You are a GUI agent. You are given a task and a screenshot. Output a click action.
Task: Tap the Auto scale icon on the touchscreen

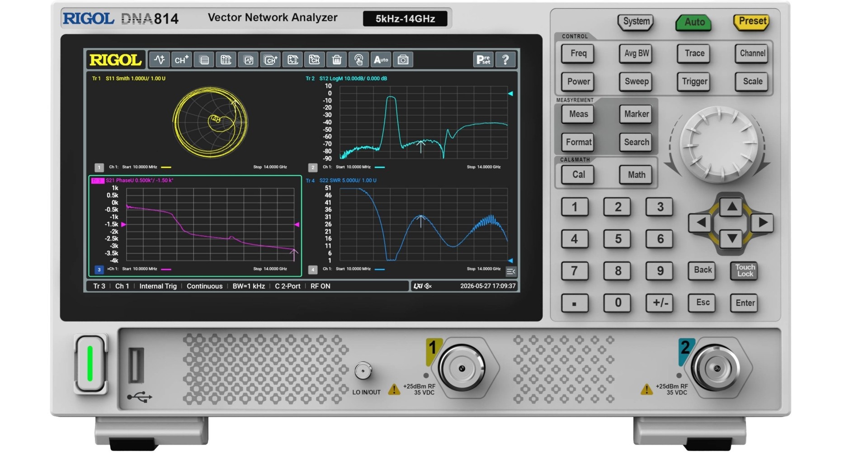tap(381, 60)
